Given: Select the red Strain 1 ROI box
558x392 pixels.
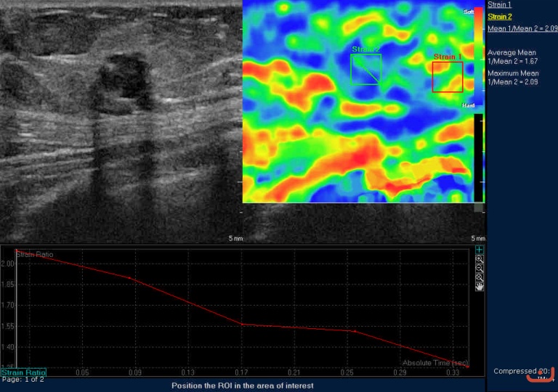Looking at the screenshot, I should [x=448, y=77].
